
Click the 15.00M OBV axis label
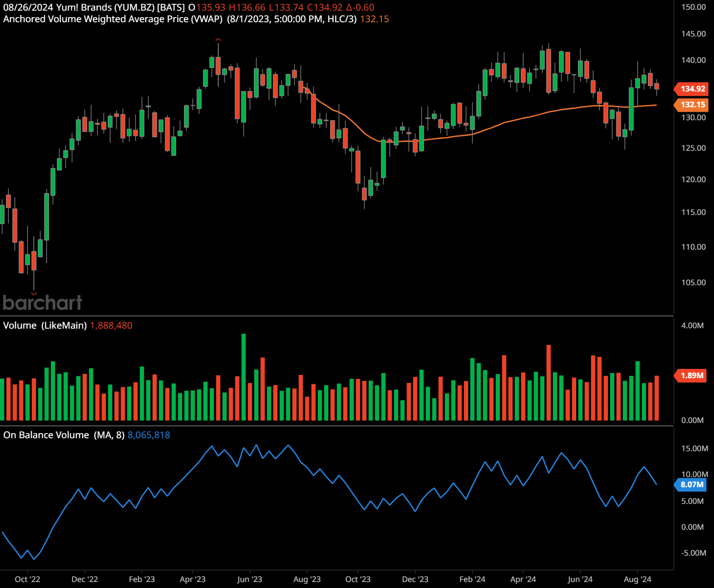[695, 448]
